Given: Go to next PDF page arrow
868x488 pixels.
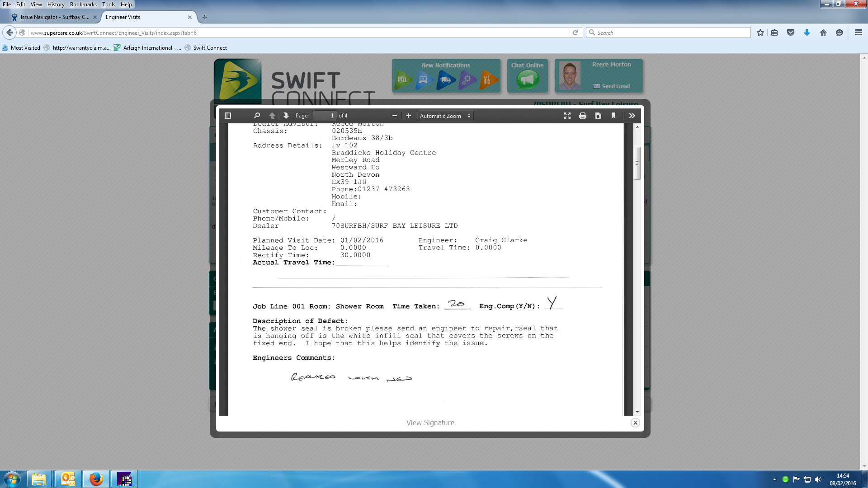Looking at the screenshot, I should coord(286,116).
